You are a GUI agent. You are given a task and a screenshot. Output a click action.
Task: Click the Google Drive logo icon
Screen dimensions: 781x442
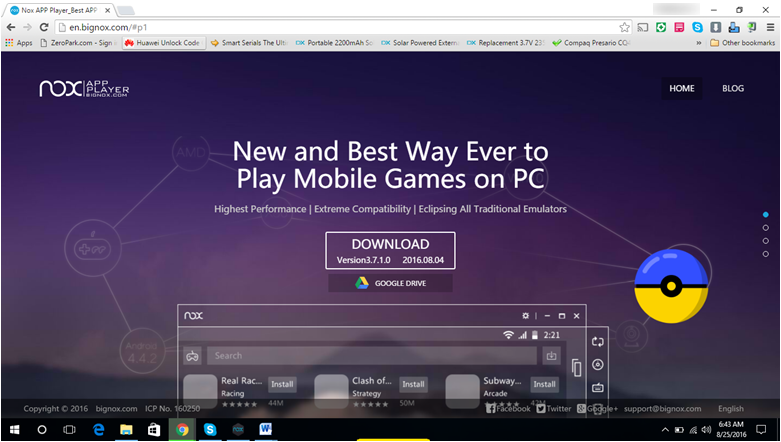[x=362, y=283]
